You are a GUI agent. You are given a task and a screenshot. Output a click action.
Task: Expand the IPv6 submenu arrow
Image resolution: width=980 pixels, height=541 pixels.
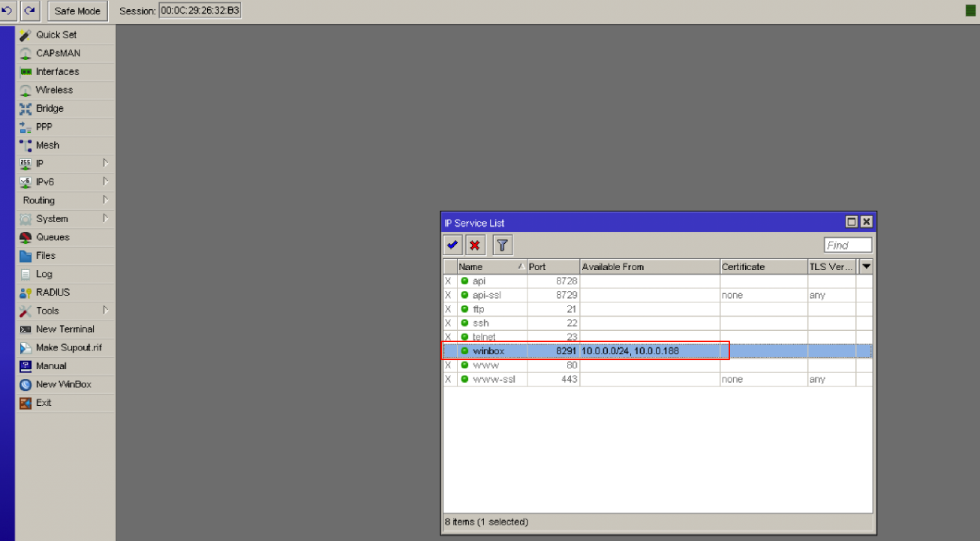(106, 182)
